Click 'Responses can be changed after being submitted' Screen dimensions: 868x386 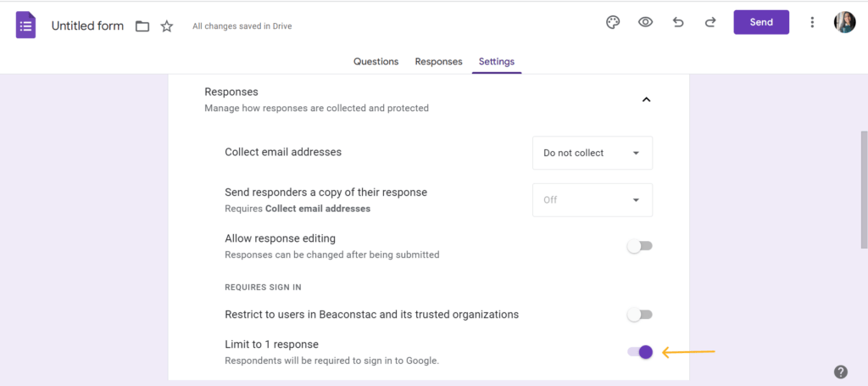332,255
